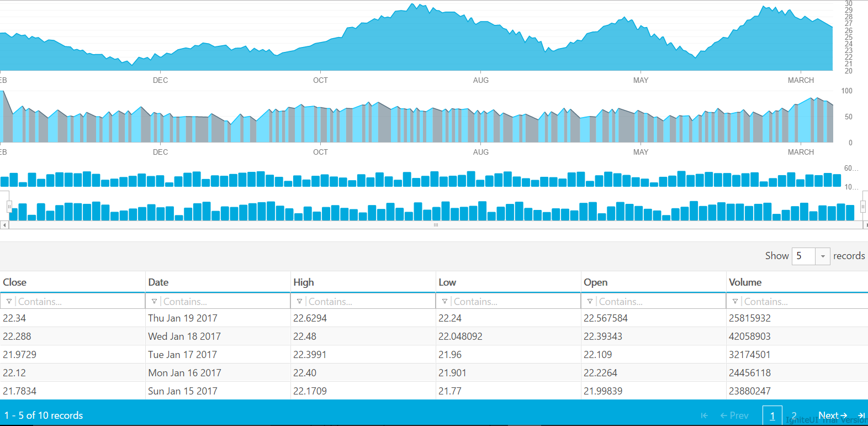Click the zoom slider right thumb handle
Viewport: 868px width, 426px height.
(x=862, y=206)
